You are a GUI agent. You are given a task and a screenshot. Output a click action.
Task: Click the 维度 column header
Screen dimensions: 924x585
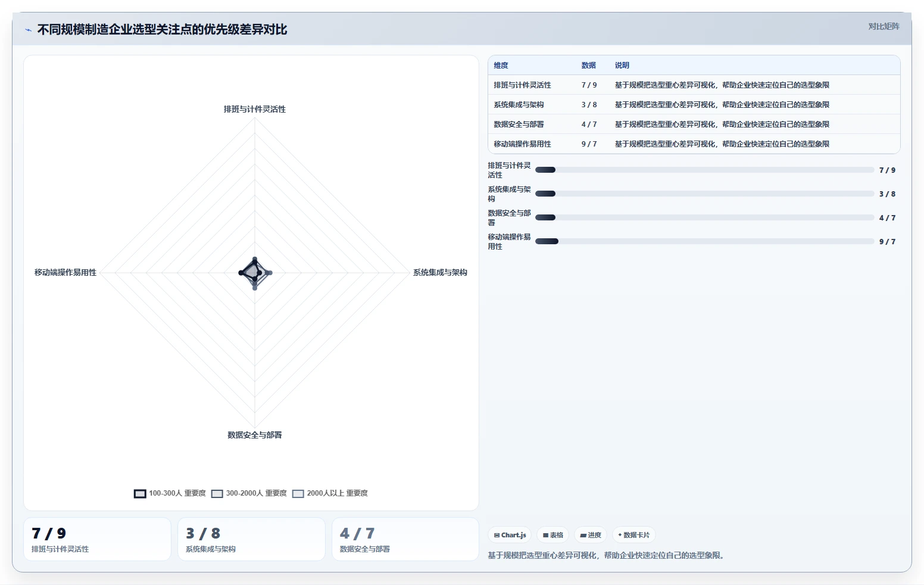tap(501, 66)
